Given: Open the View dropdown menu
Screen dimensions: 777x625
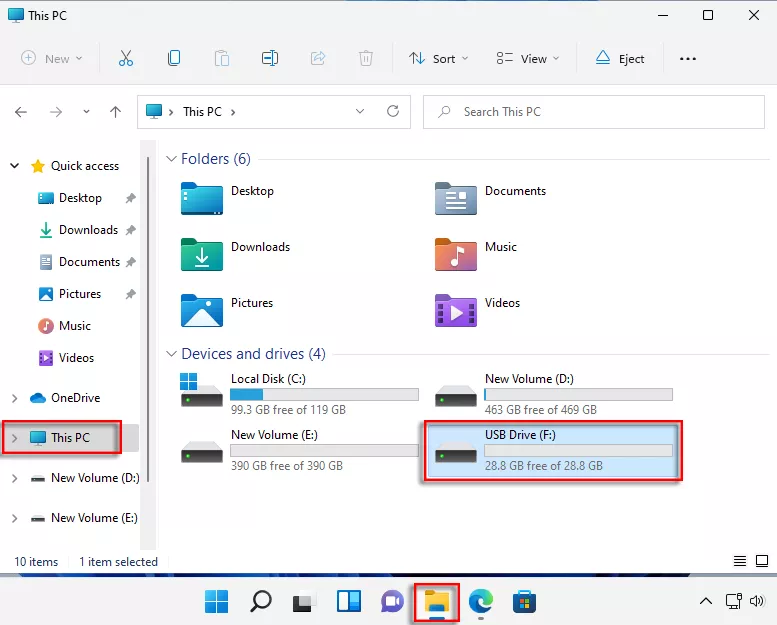Looking at the screenshot, I should click(528, 58).
